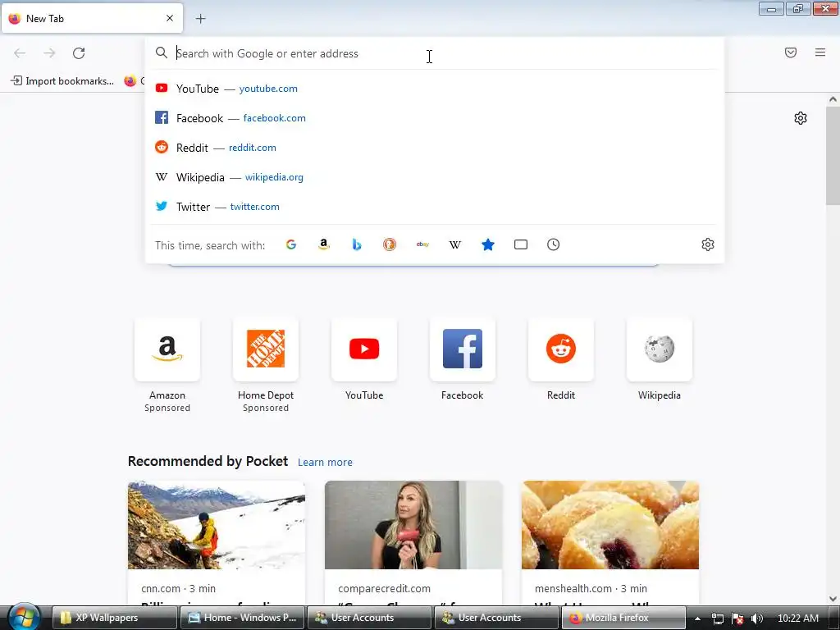Screen dimensions: 840x630
Task: Open the comparecredit.com Pocket story image
Action: pos(413,525)
